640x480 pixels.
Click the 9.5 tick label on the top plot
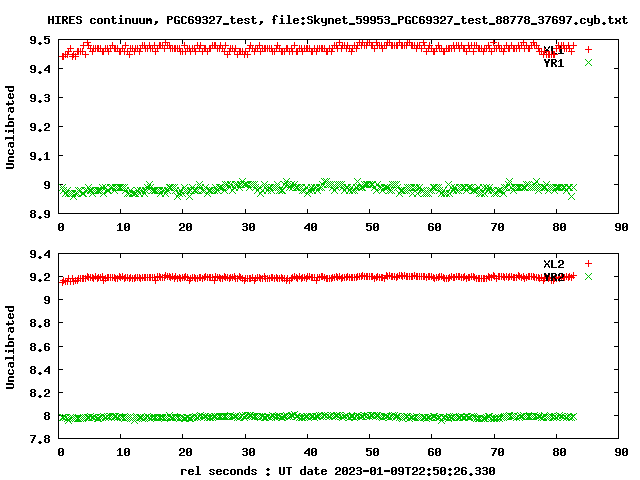[40, 40]
